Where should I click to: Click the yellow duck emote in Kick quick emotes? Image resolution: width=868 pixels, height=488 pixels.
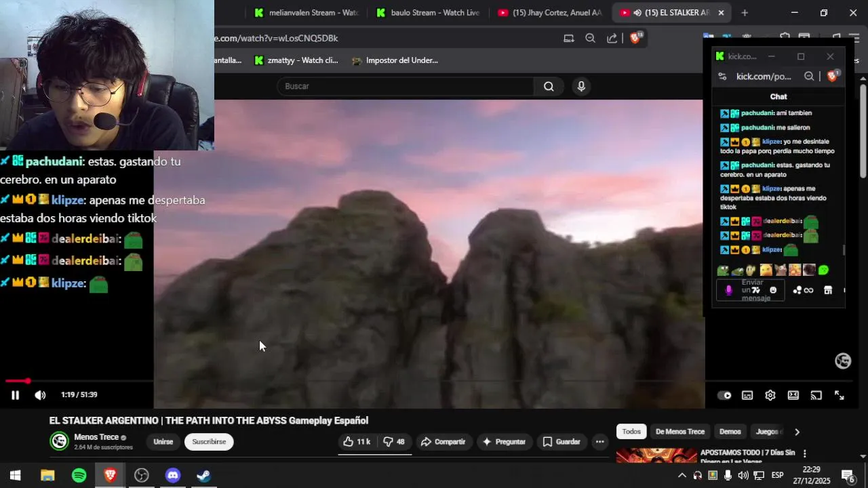(766, 270)
